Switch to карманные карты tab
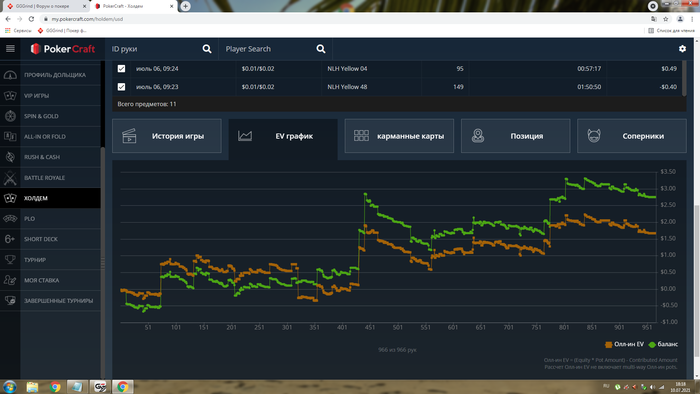This screenshot has width=700, height=394. pos(399,136)
